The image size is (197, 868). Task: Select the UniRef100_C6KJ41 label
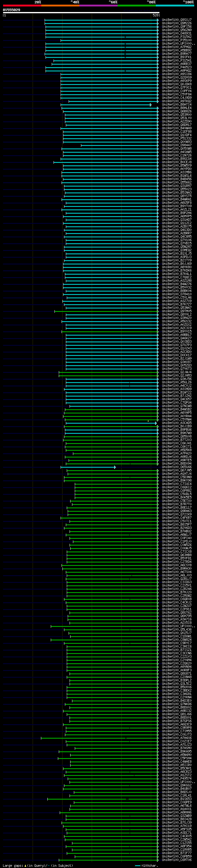coord(177,443)
